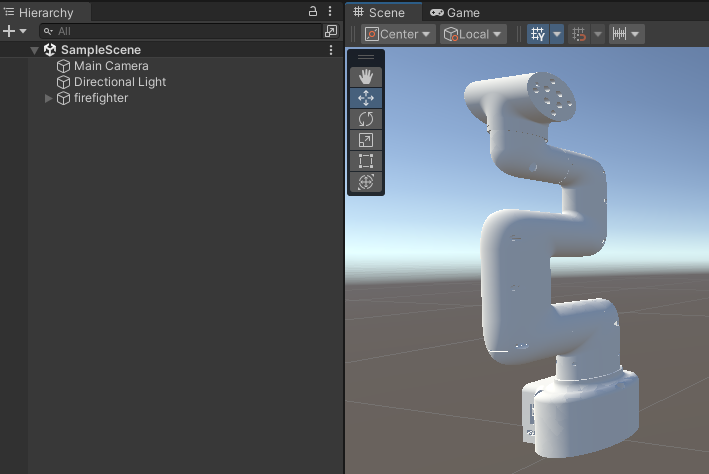
Task: Open the SampleScene options menu
Action: 331,50
